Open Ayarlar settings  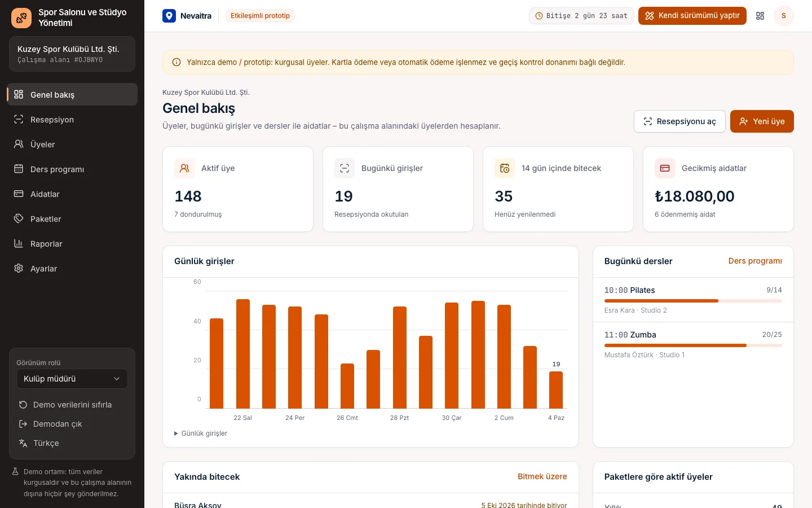(x=72, y=268)
